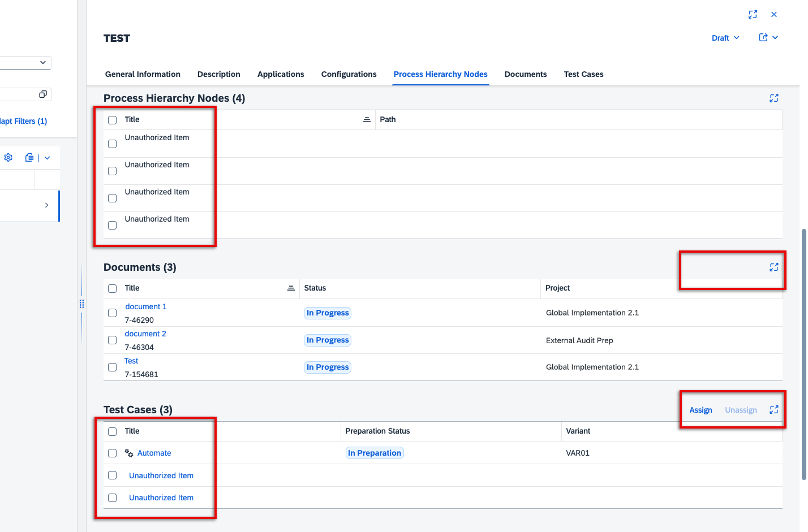Click the value help icon in left input

coord(42,94)
